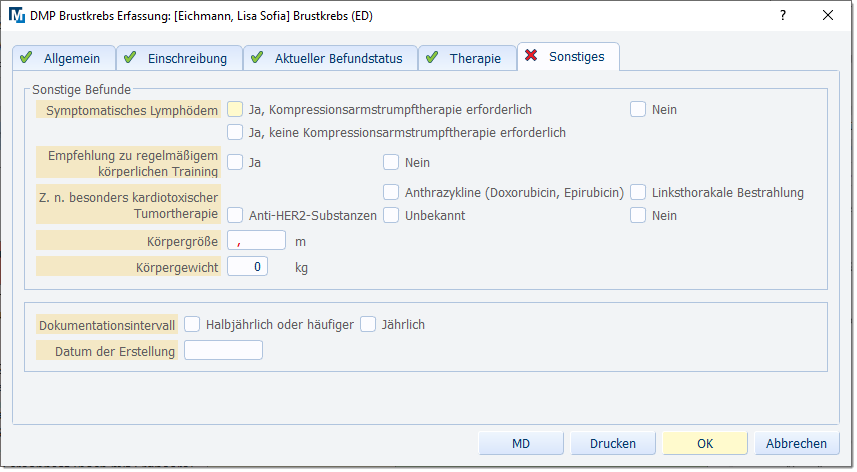
Task: Switch to the Einschreibung tab
Action: point(180,58)
